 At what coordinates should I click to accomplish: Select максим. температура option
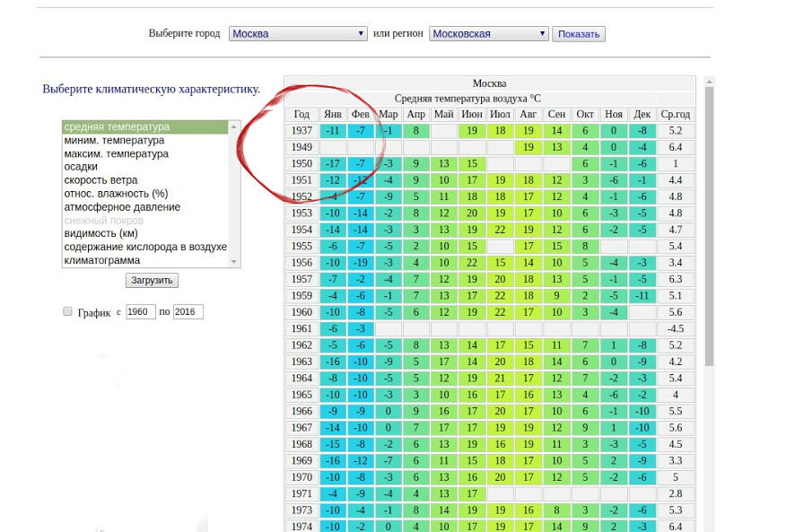tap(145, 153)
